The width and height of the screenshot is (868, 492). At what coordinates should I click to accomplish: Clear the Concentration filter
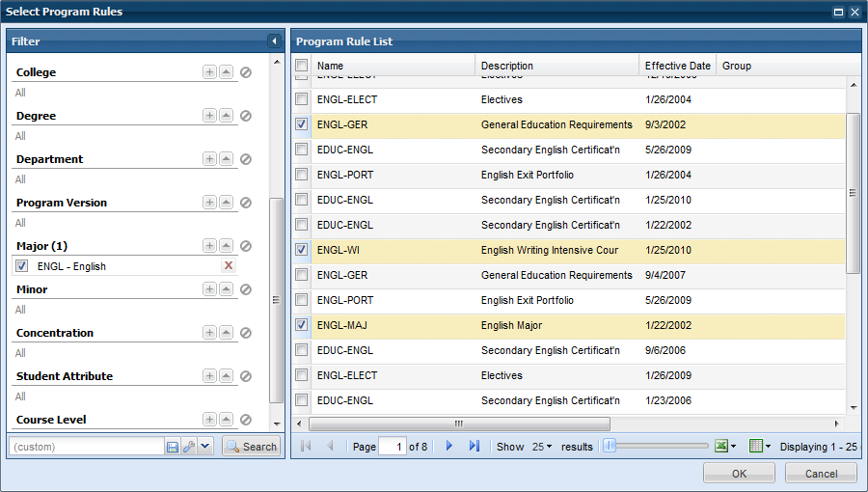point(246,333)
